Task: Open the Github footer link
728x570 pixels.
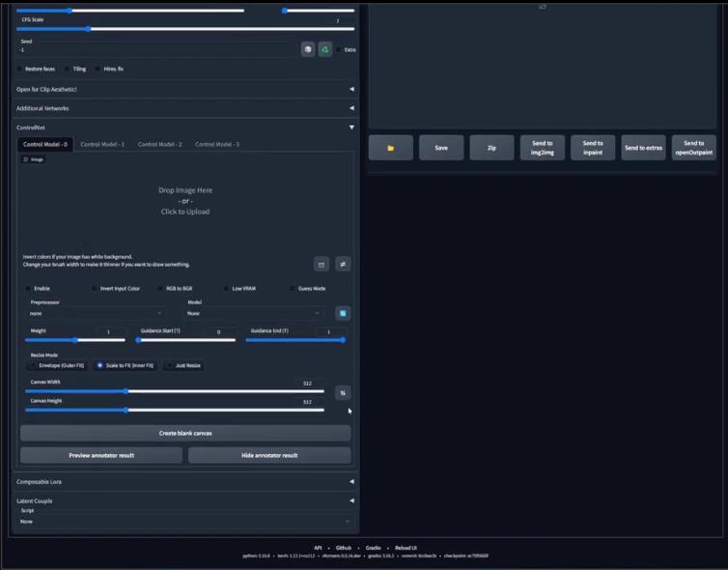Action: pos(343,548)
